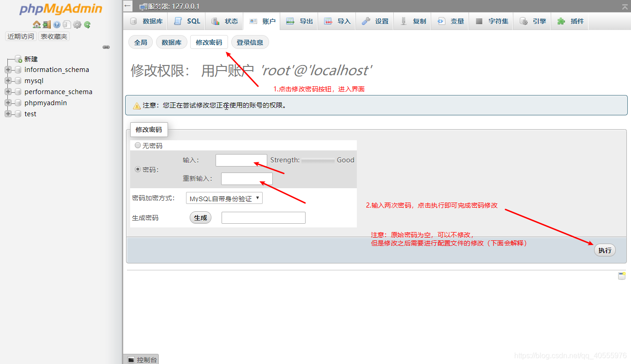Click the phpmyadmin database icon

pos(18,103)
